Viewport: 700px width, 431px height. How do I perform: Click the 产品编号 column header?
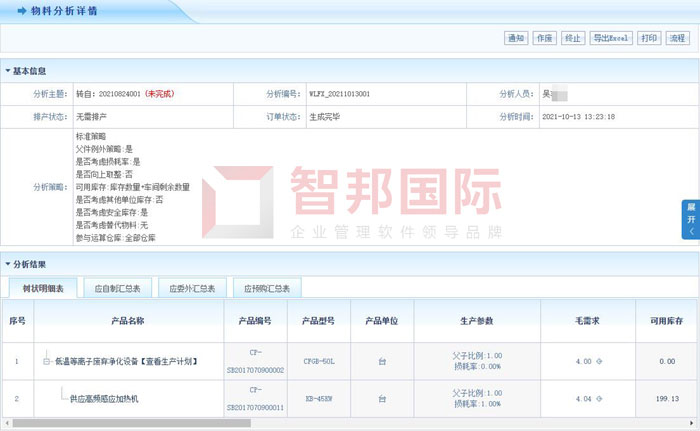(255, 321)
